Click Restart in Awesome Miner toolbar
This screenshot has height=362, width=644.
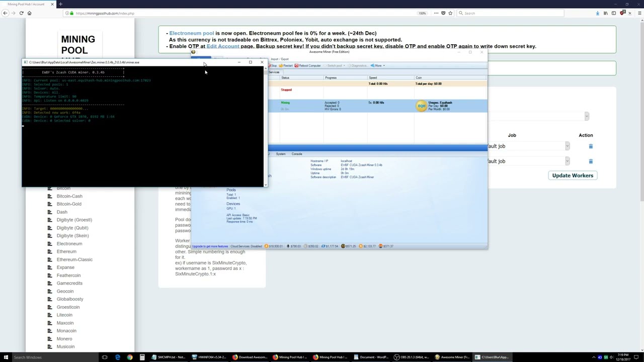pos(286,66)
